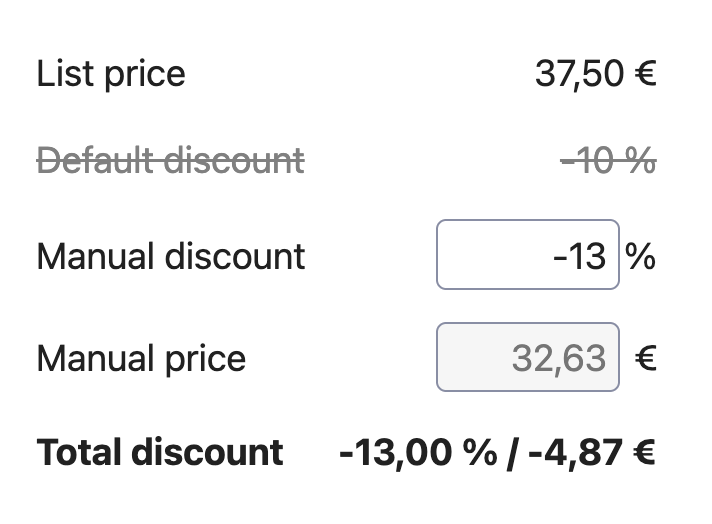Click the € symbol after 37,50
Screen dimensions: 712x524
[645, 74]
